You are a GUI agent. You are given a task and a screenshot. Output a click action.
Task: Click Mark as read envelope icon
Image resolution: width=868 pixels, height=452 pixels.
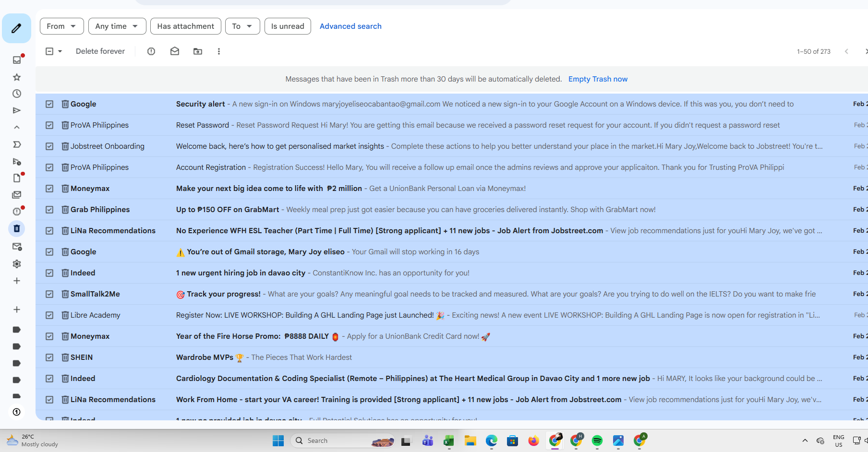click(x=175, y=51)
